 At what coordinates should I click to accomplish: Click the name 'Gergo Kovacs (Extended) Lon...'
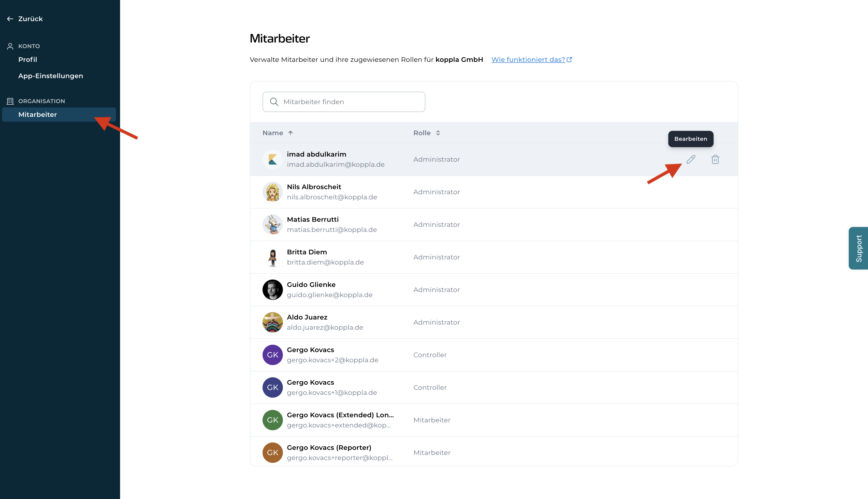point(340,415)
